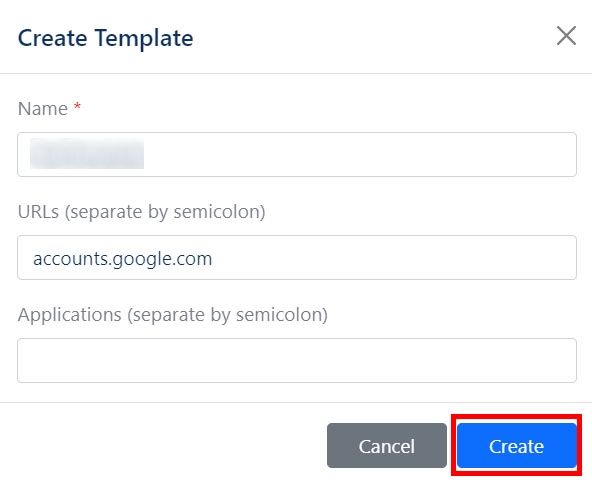Image resolution: width=592 pixels, height=484 pixels.
Task: Click the Name field label
Action: click(43, 109)
